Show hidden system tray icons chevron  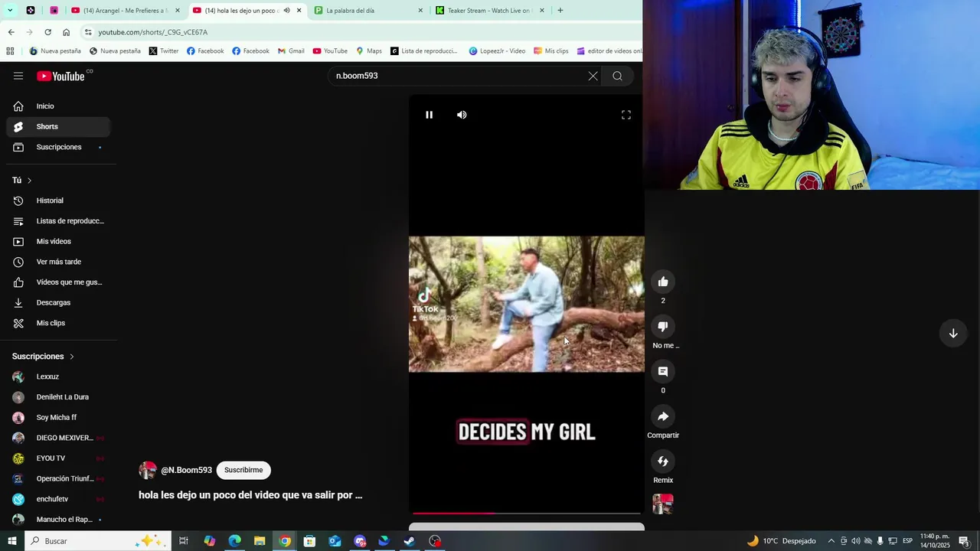831,541
